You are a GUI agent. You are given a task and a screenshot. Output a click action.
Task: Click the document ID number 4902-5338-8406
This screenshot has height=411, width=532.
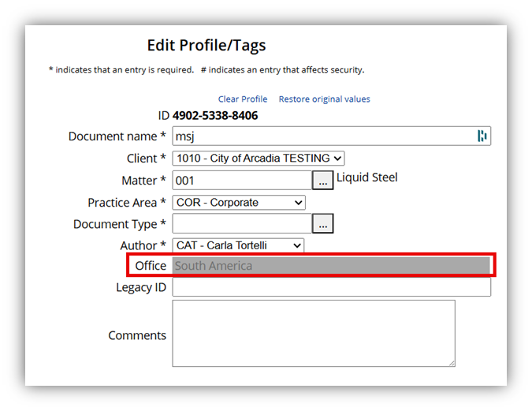tap(215, 116)
